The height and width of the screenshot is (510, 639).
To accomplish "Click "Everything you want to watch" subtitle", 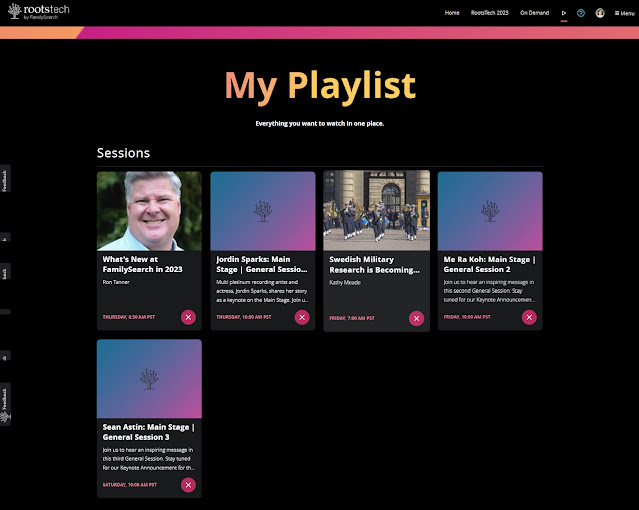I will click(x=320, y=124).
